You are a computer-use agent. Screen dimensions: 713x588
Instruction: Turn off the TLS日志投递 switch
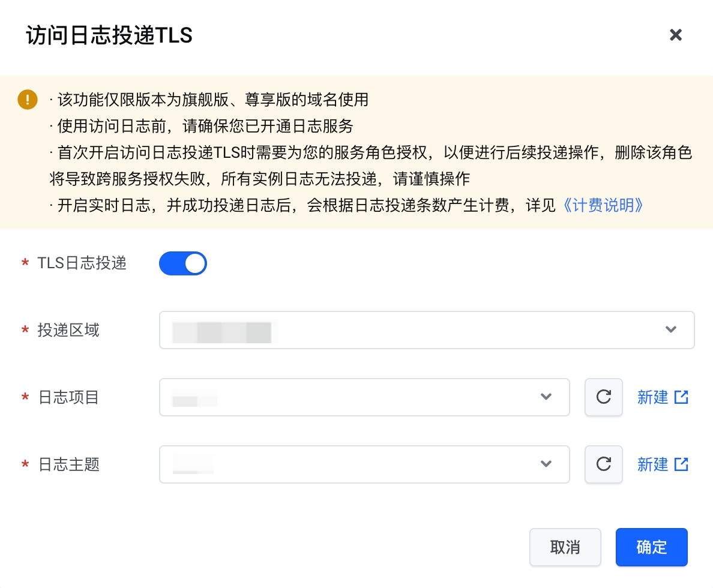183,263
